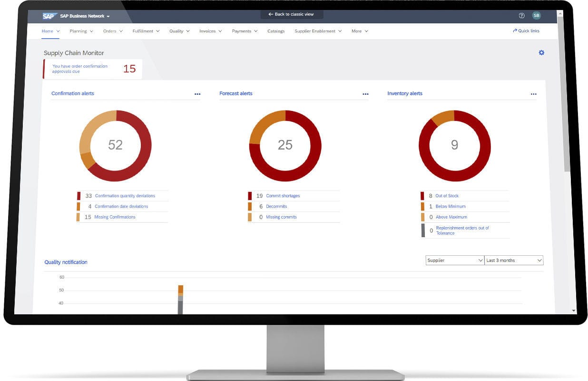Open the Supplier dropdown for Quality notification
Screen dimensions: 588x381
tap(454, 260)
